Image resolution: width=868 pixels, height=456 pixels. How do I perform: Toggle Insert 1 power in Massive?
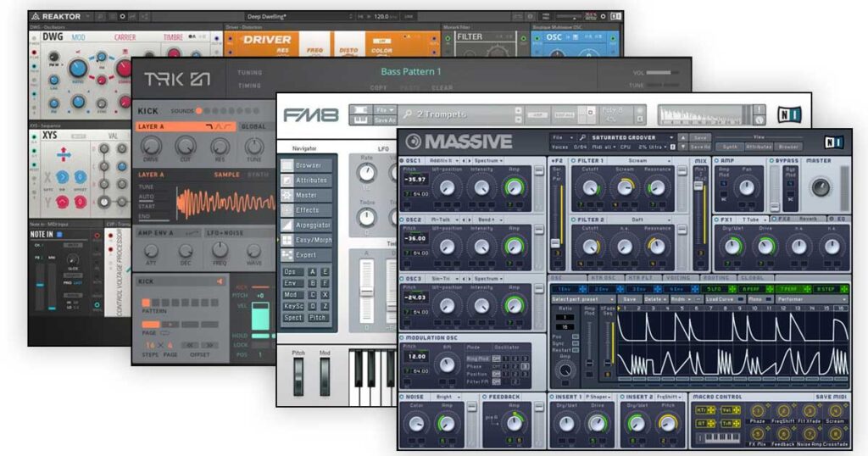pyautogui.click(x=552, y=397)
